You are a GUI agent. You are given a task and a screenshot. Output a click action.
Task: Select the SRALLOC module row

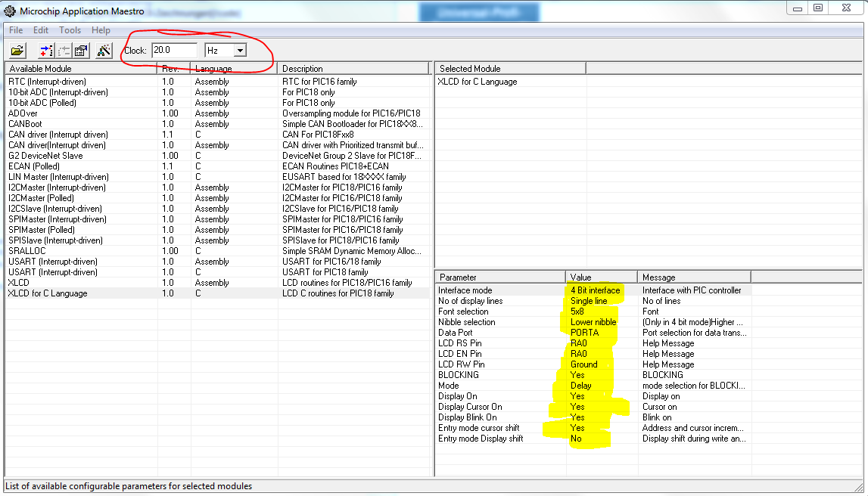tap(217, 250)
